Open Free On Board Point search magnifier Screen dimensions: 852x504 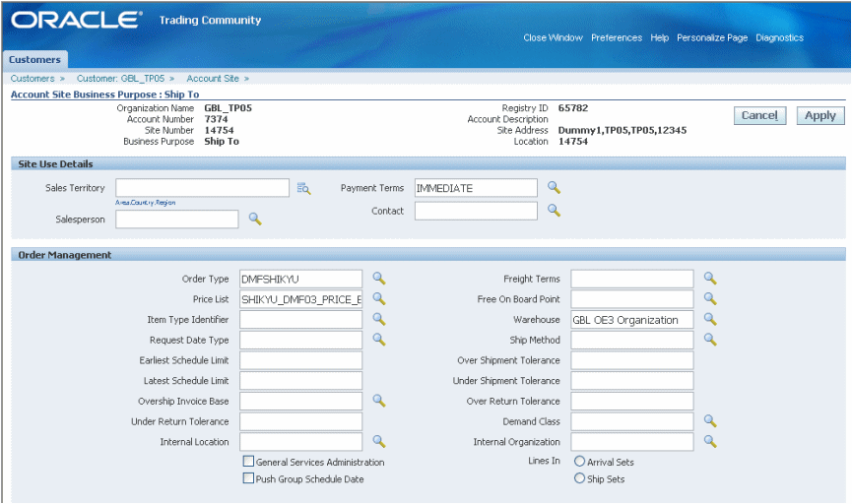710,298
